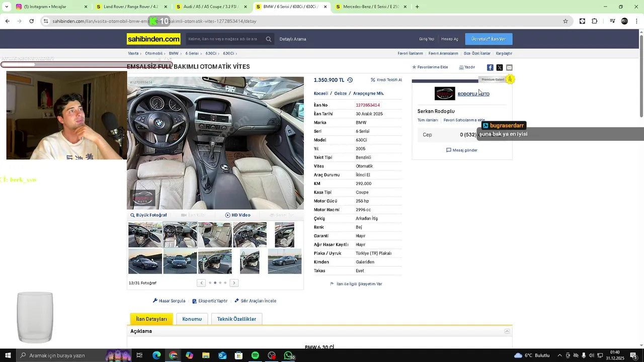Click the Otomobil breadcrumb
The width and height of the screenshot is (644, 362).
point(154,53)
